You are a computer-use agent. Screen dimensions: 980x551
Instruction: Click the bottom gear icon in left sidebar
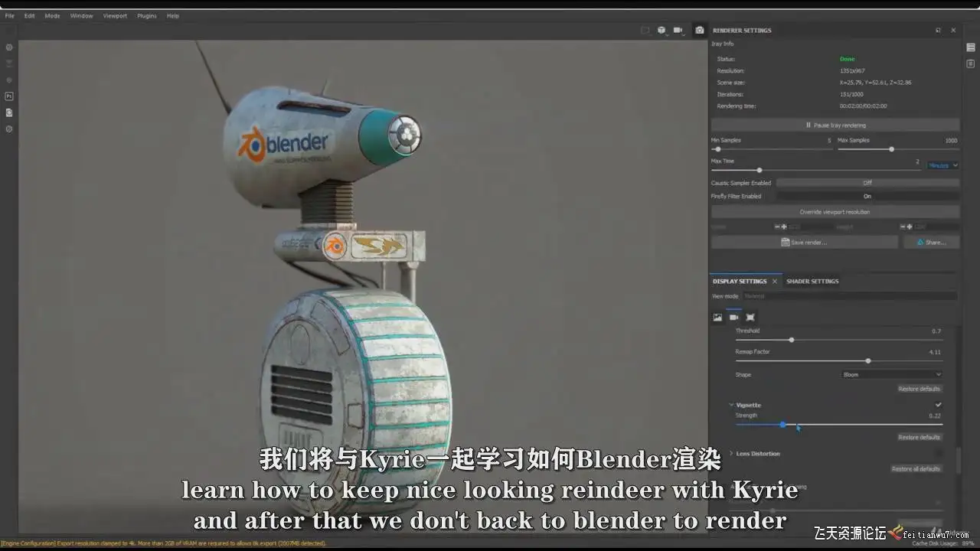click(x=9, y=129)
